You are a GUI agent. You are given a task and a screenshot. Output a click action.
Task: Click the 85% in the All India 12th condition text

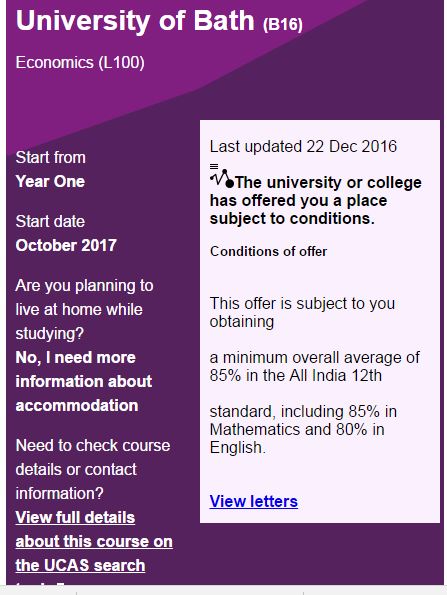tap(315, 367)
